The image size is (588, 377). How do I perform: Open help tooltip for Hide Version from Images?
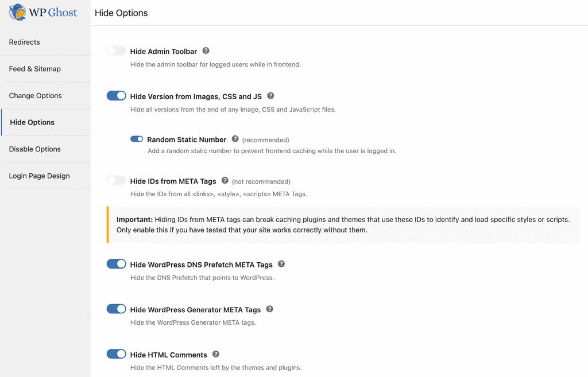(270, 96)
